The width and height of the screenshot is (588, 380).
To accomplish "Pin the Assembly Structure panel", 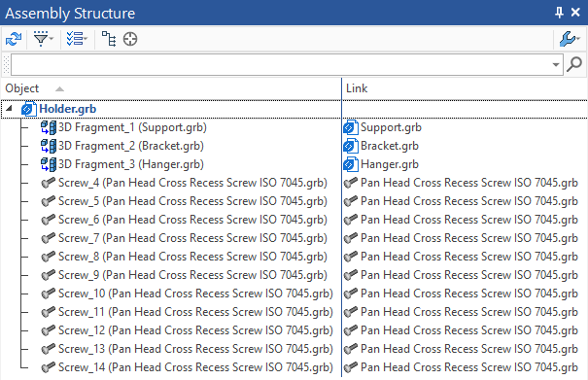I will (559, 13).
